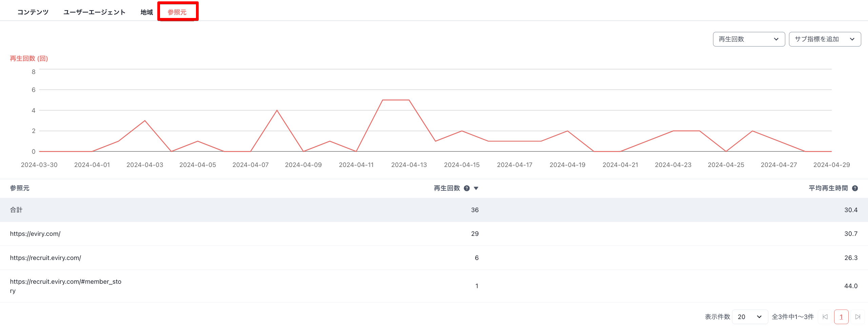
Task: Open the サブ指標を追加 dropdown at top right
Action: click(825, 39)
